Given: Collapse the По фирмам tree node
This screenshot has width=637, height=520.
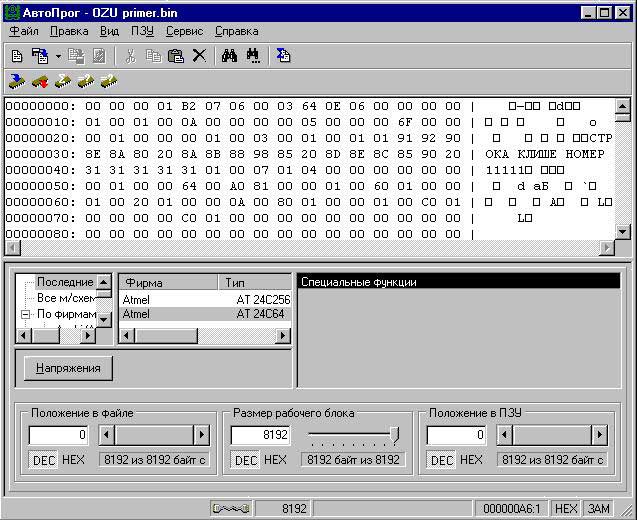Looking at the screenshot, I should 27,314.
